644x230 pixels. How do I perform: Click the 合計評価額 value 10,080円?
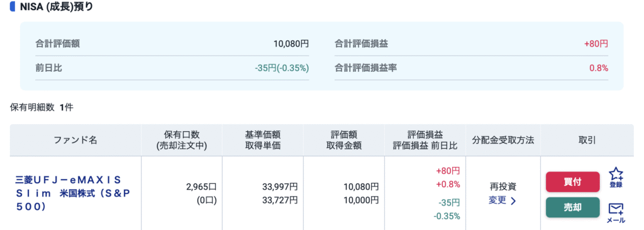pyautogui.click(x=291, y=43)
